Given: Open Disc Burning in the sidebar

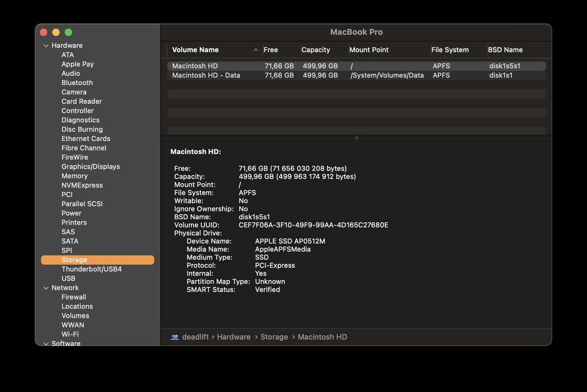Looking at the screenshot, I should (x=82, y=129).
